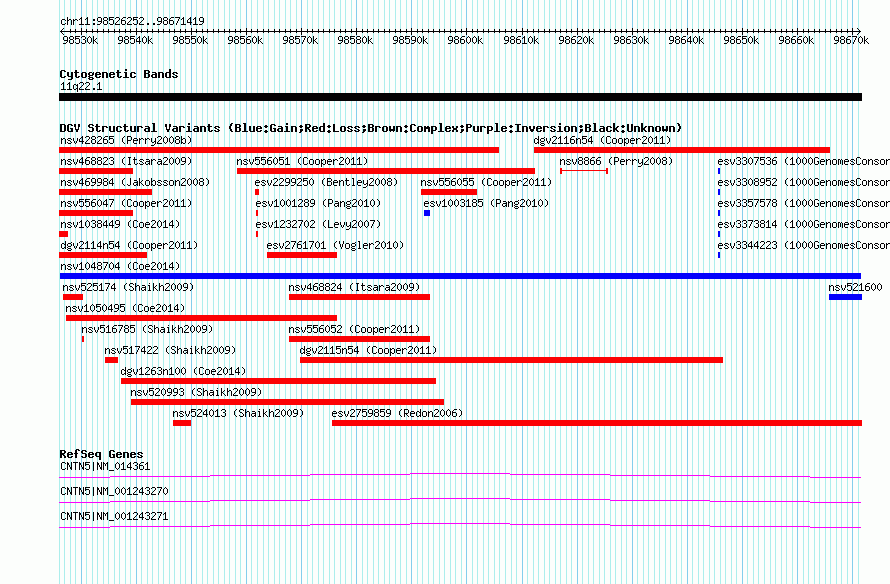The width and height of the screenshot is (890, 584).
Task: Click CNTN5|NM_001243271 transcript label
Action: click(x=114, y=516)
